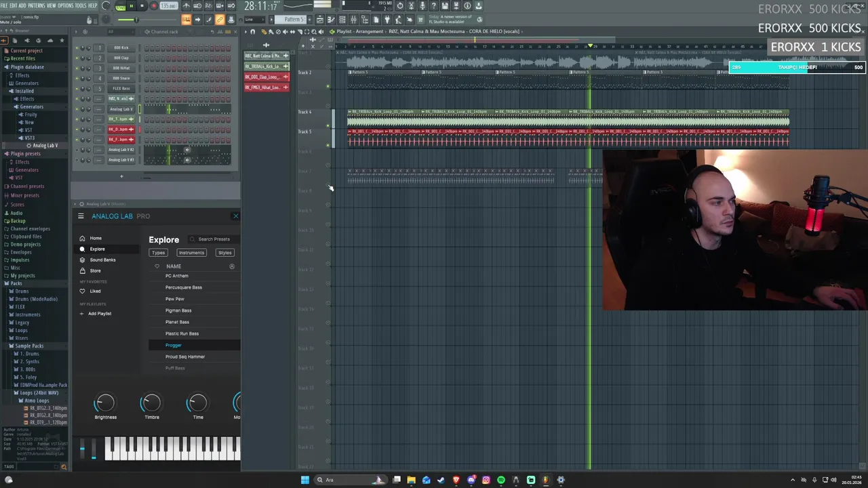Click the red Record button
Image resolution: width=868 pixels, height=488 pixels.
coord(154,6)
